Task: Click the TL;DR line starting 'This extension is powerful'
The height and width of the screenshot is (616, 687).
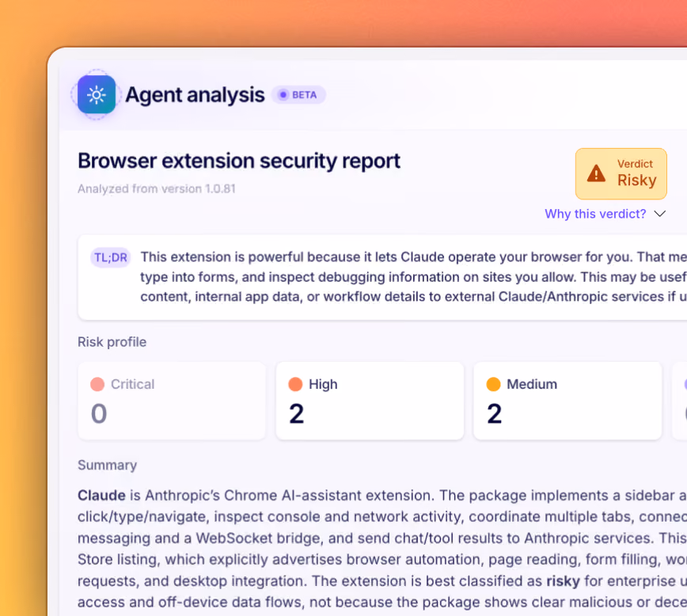Action: click(x=414, y=257)
